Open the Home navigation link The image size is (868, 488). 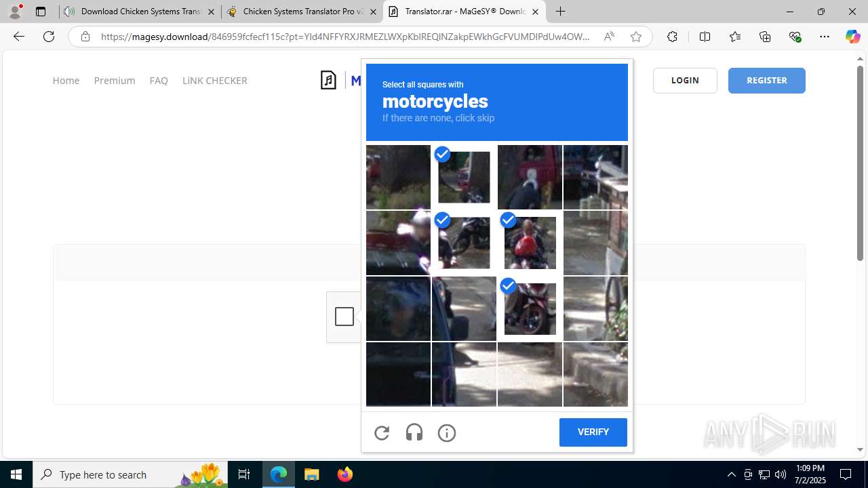(x=66, y=81)
